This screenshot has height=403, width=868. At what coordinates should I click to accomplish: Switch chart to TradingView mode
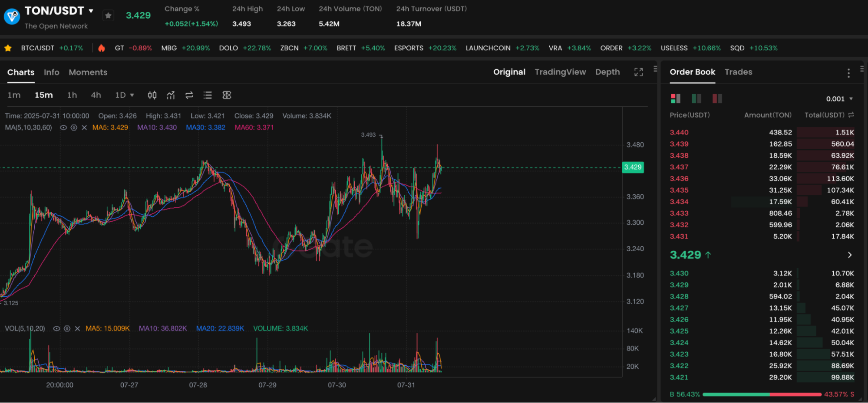click(560, 72)
